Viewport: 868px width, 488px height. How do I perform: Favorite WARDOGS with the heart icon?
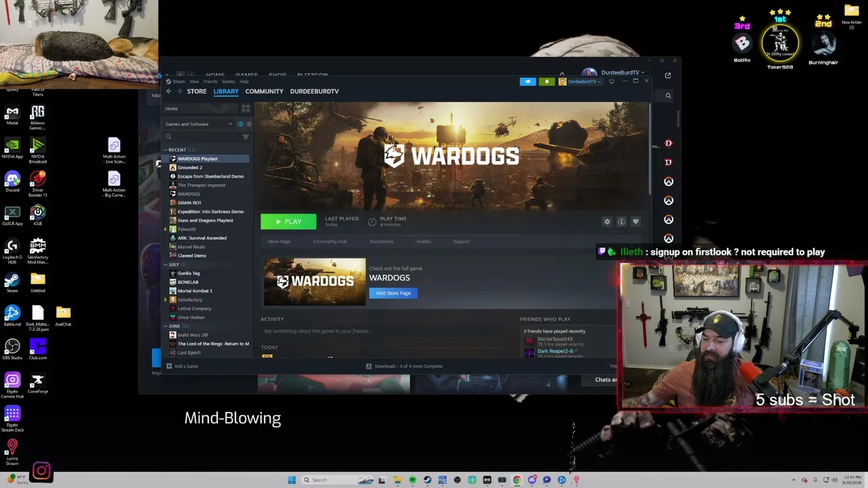[635, 222]
